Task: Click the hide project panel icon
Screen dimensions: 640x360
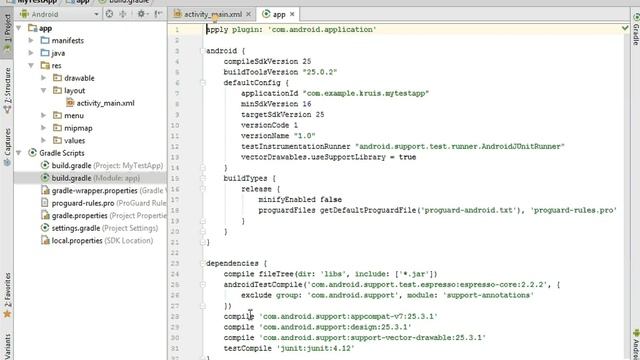Action: point(158,14)
